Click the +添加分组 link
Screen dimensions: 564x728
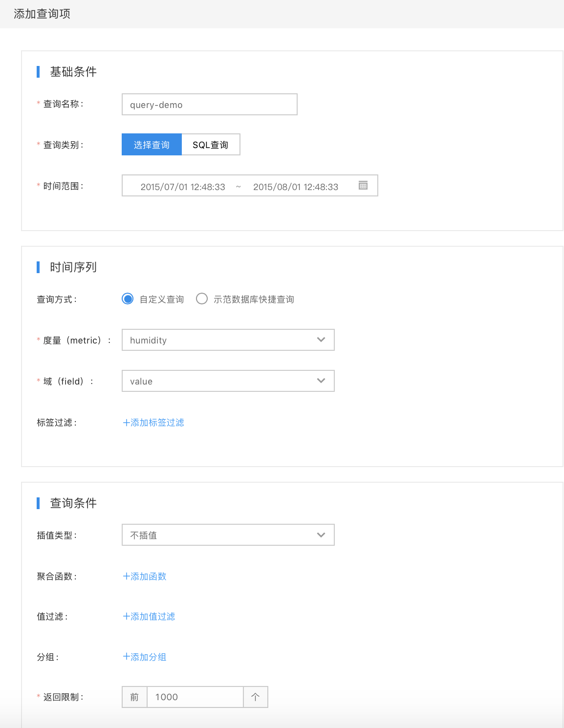pos(145,657)
